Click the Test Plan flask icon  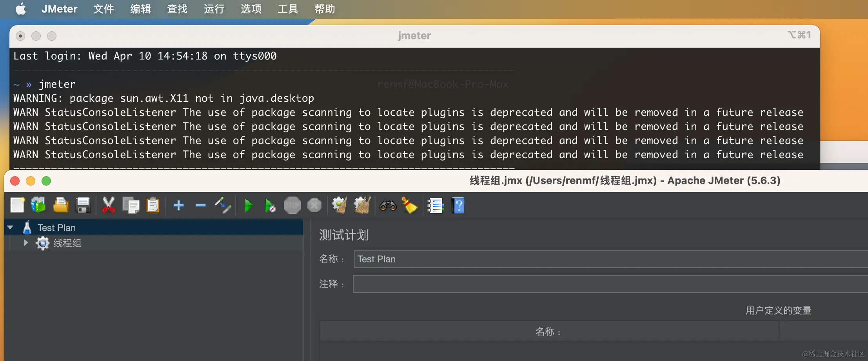tap(27, 227)
